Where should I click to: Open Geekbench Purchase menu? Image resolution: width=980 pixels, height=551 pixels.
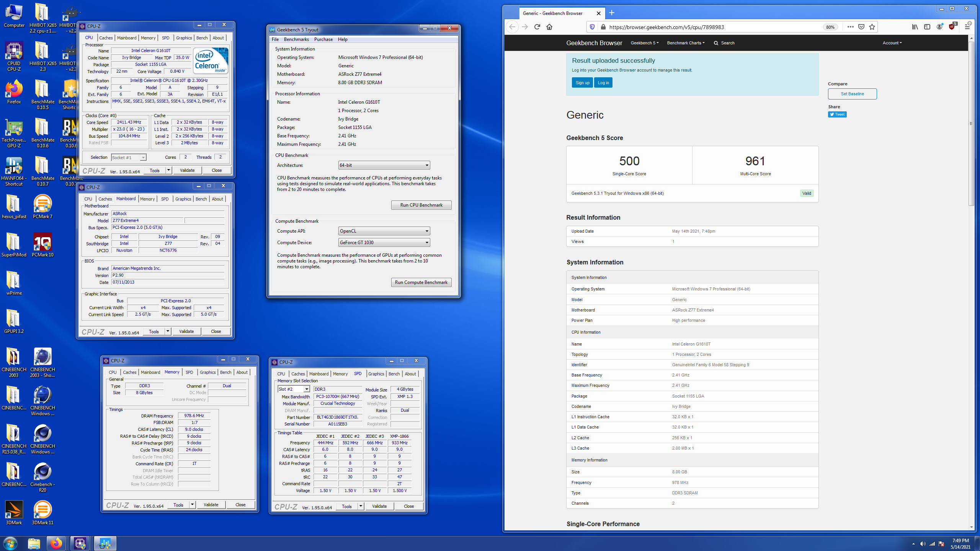323,39
